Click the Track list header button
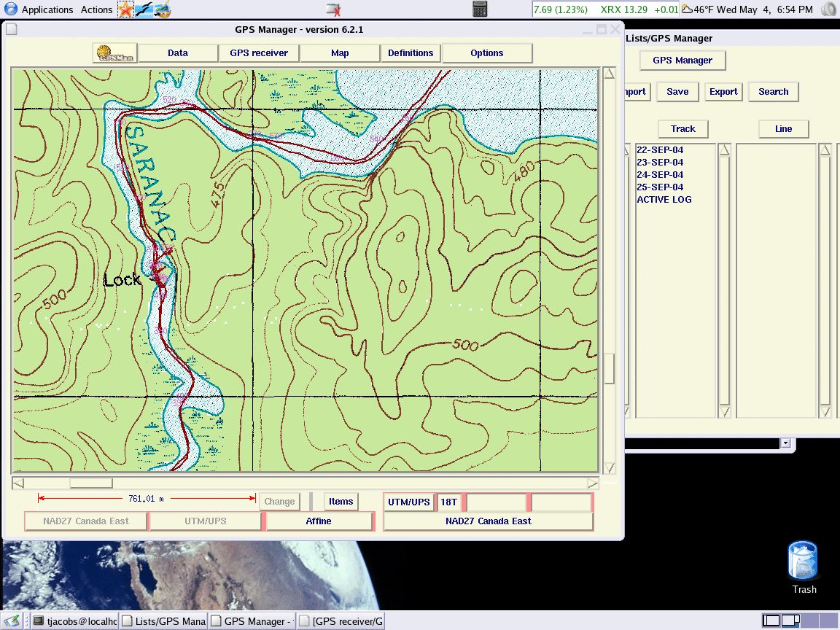This screenshot has height=630, width=840. click(683, 129)
